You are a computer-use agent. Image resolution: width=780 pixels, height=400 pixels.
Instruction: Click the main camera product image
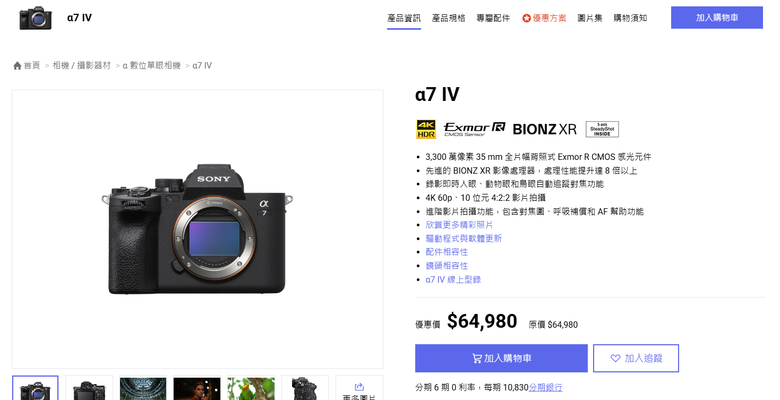click(x=197, y=229)
